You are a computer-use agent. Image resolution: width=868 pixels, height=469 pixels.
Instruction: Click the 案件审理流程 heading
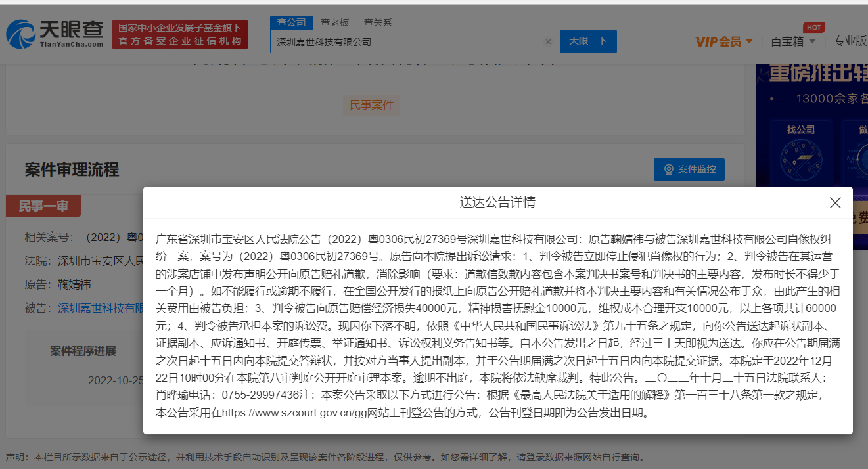pyautogui.click(x=72, y=169)
